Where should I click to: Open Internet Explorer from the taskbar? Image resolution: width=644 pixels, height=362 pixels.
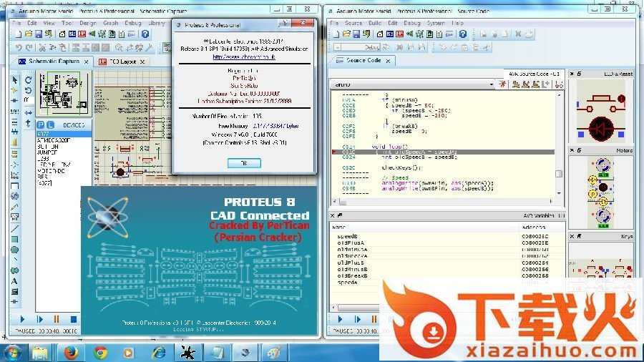coord(159,352)
